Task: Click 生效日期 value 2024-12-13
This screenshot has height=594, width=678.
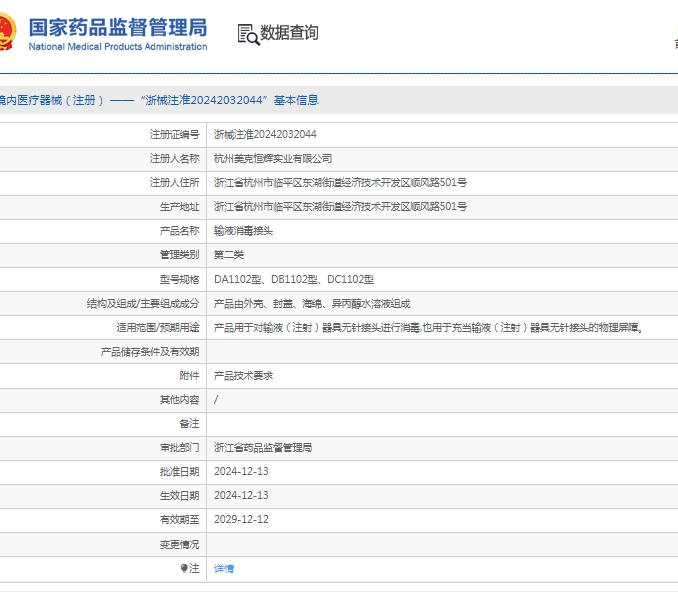Action: coord(241,495)
